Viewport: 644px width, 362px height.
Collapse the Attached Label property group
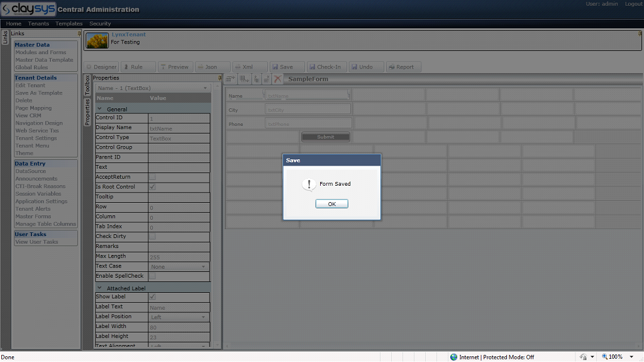click(99, 288)
